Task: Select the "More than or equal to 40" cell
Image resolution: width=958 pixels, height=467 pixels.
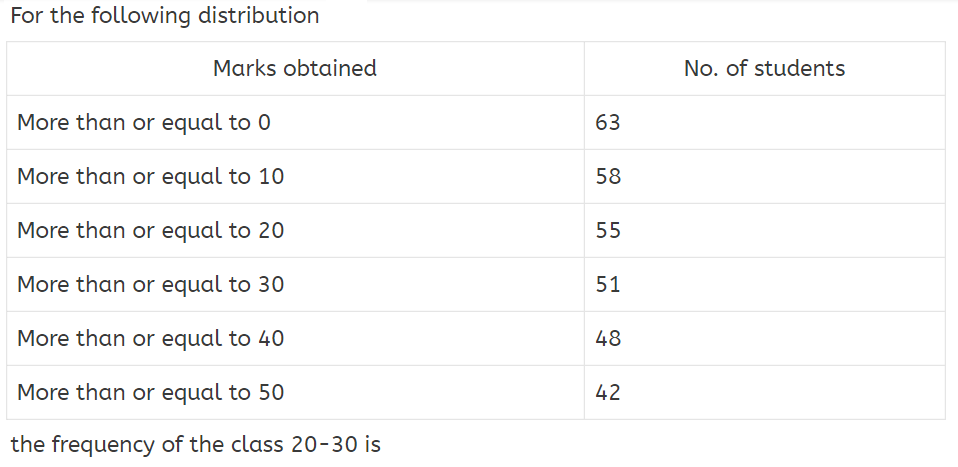Action: 151,339
